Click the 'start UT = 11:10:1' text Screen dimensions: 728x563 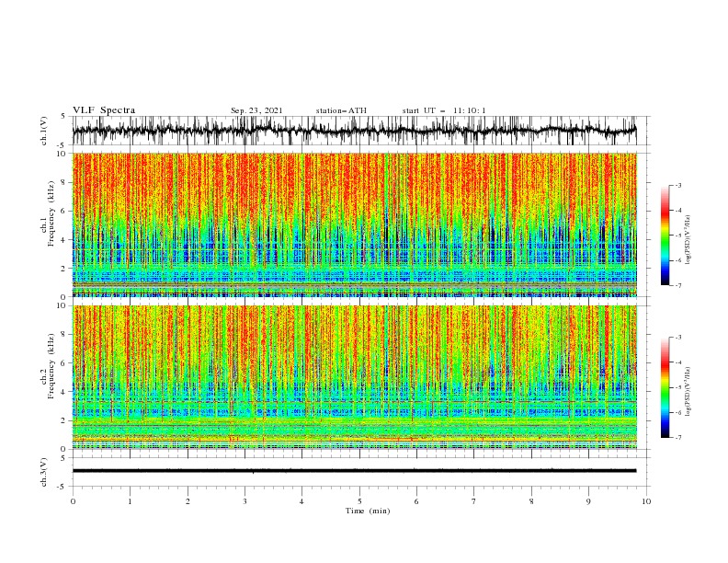[x=444, y=110]
